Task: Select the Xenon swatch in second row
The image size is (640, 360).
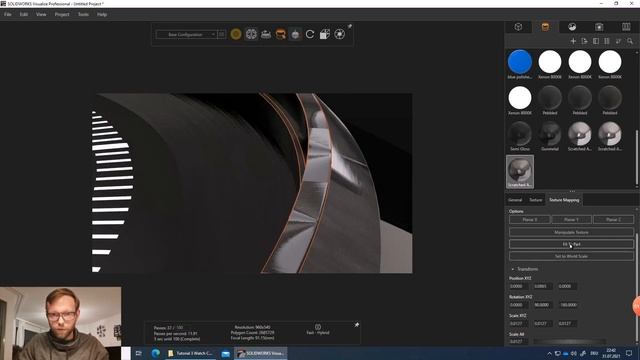Action: coord(520,98)
